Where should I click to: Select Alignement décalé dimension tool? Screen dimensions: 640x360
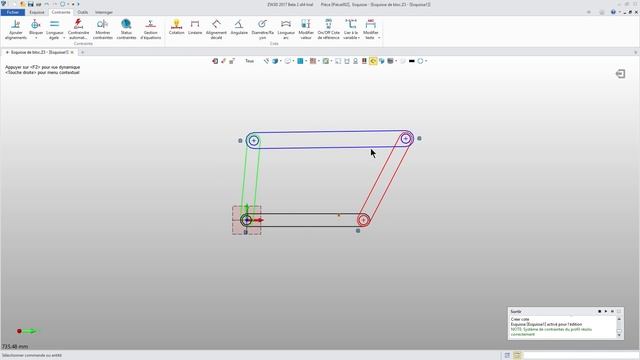point(216,29)
